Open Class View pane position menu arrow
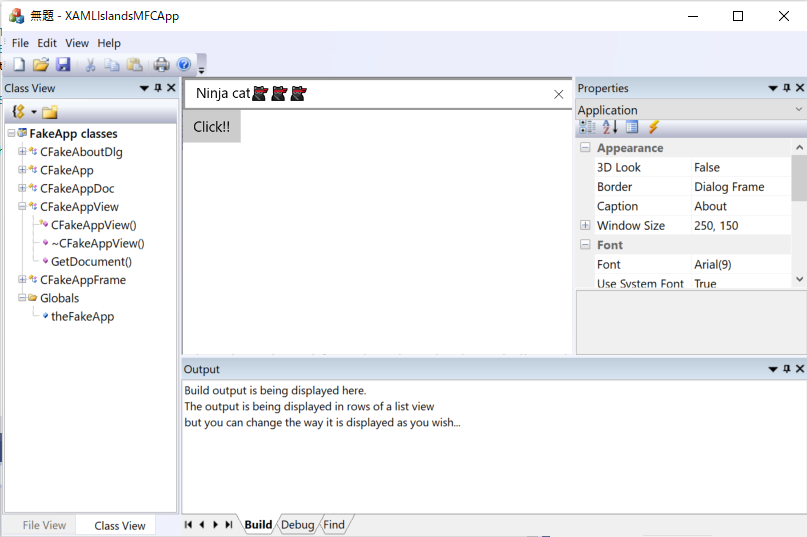Viewport: 807px width, 537px height. coord(144,88)
